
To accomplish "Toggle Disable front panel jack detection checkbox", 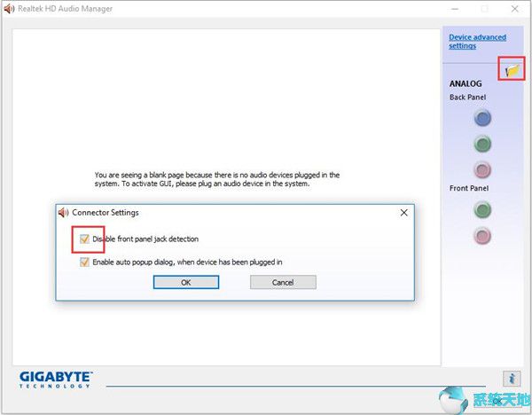I will pyautogui.click(x=84, y=239).
